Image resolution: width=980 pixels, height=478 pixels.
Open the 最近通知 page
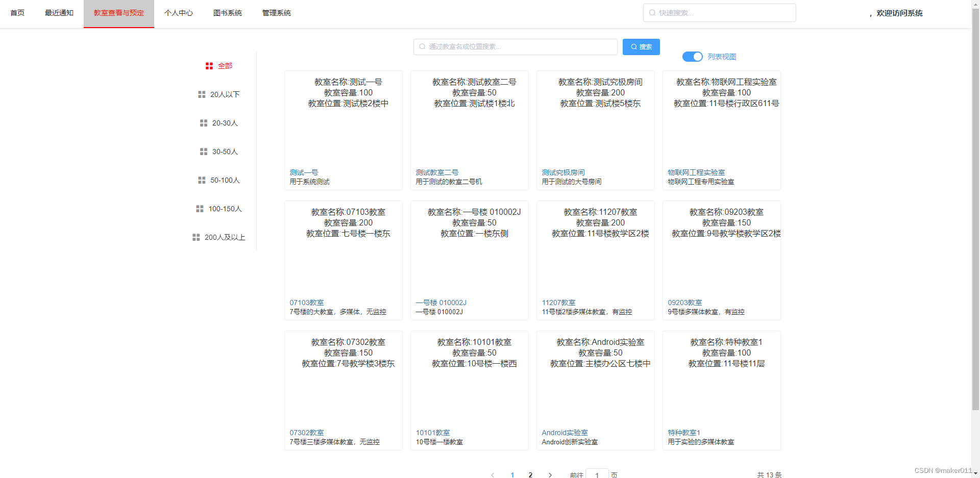[59, 13]
